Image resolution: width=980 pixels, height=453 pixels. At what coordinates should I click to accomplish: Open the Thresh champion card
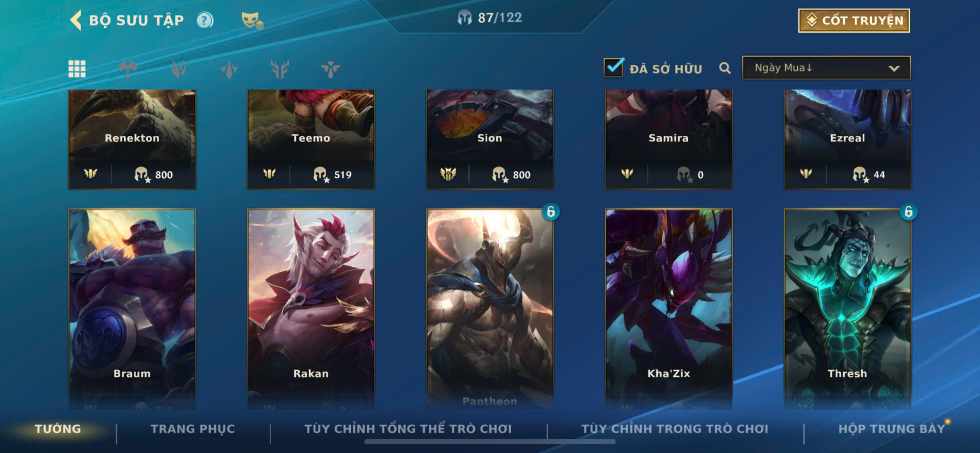pos(847,309)
